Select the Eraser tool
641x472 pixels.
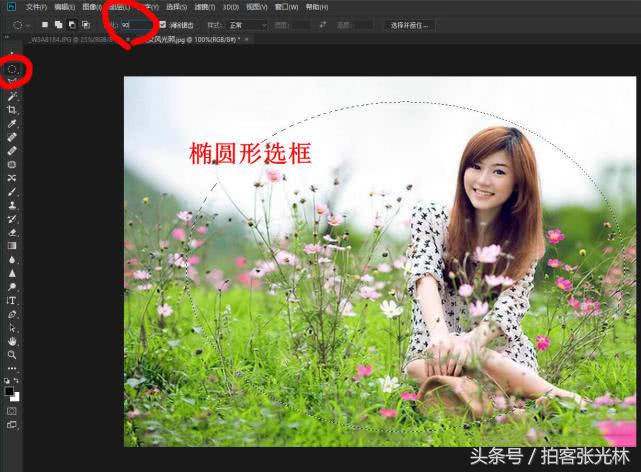point(12,232)
